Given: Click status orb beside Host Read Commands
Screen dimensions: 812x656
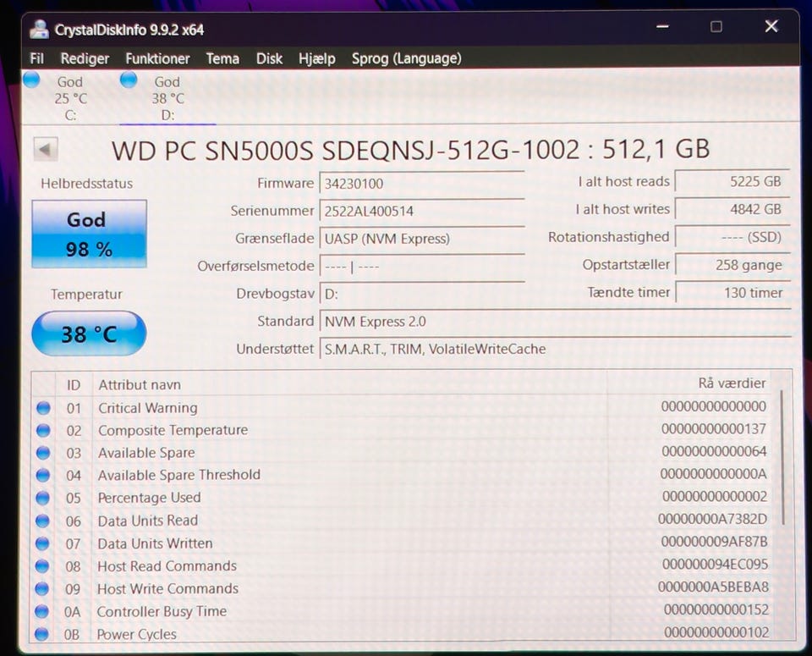Looking at the screenshot, I should tap(42, 566).
